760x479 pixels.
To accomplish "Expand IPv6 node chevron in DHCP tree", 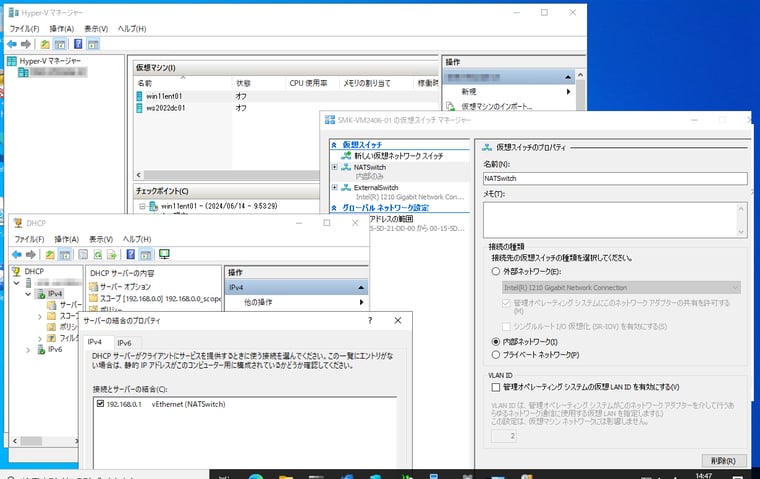I will 28,350.
